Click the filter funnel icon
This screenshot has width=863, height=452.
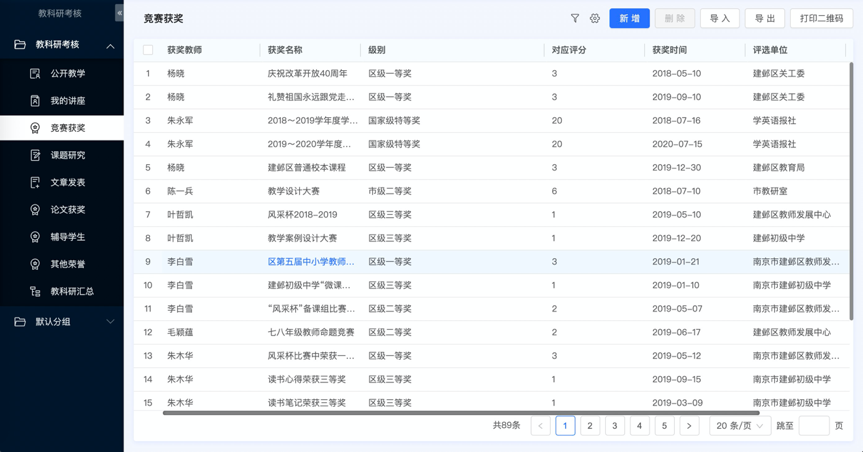(575, 18)
